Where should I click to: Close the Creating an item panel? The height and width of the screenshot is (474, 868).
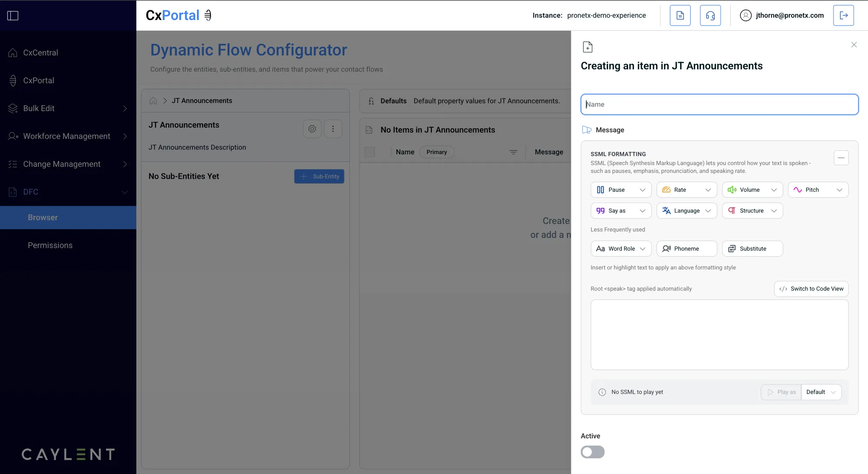pyautogui.click(x=854, y=45)
